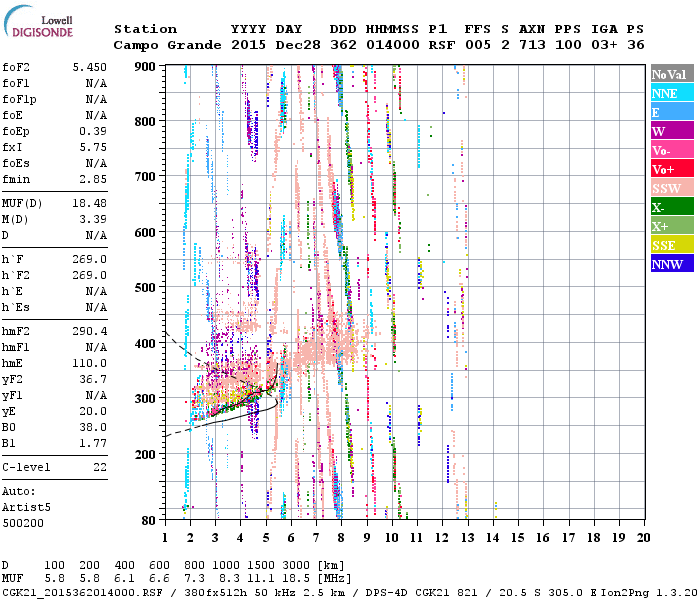
Task: Select the SSE yellow legend swatch
Action: click(x=672, y=245)
